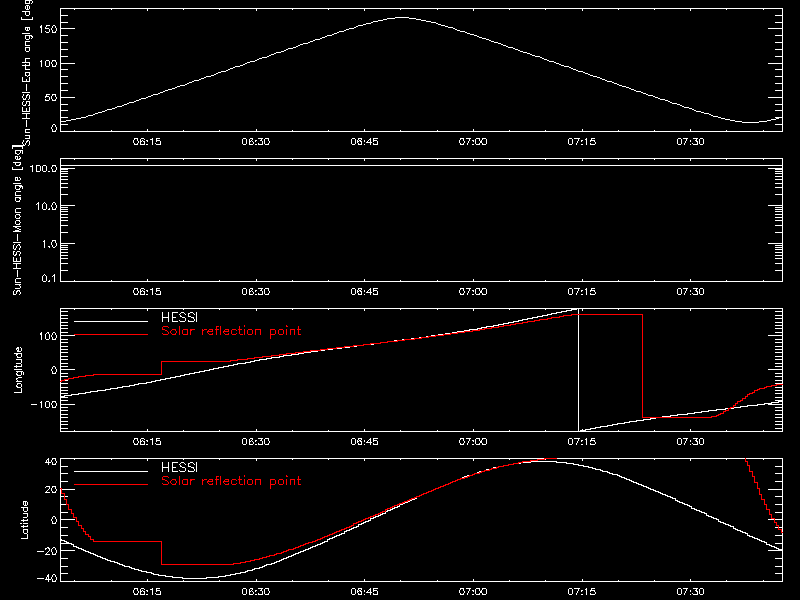
Task: Pick 07:00 label under Moon angle plot
Action: coord(473,291)
